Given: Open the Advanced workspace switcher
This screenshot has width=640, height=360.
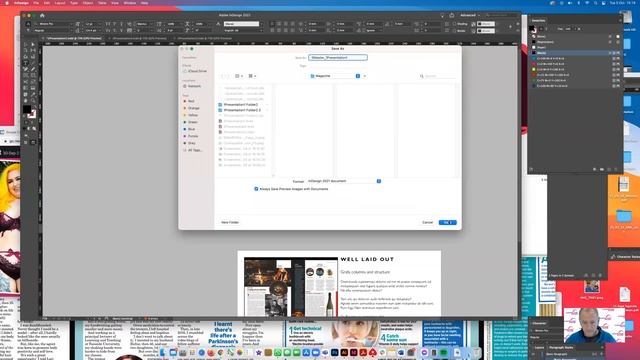Looking at the screenshot, I should click(469, 16).
